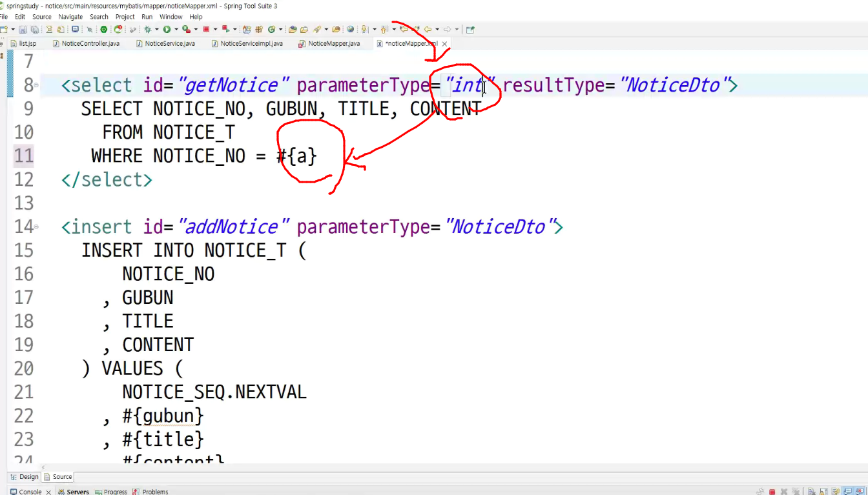Close the noticeMapper.xml editor tab

(x=444, y=43)
